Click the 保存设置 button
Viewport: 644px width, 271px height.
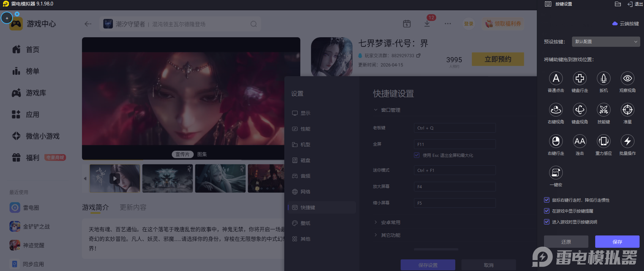[x=428, y=265]
